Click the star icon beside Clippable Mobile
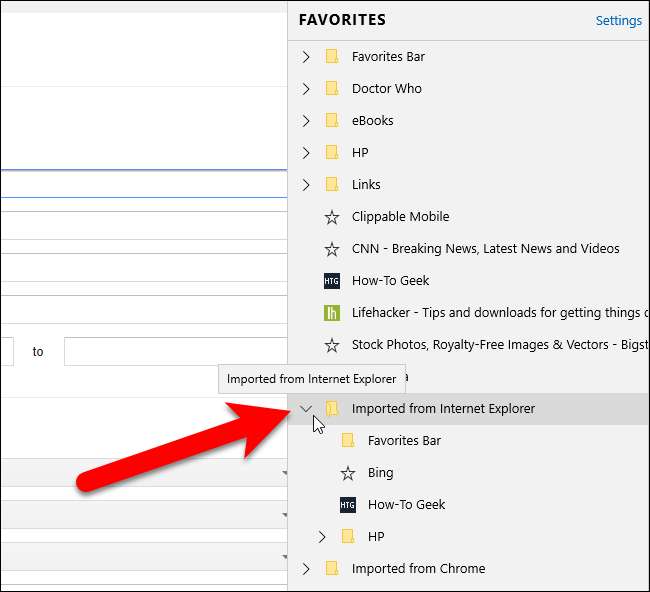 pyautogui.click(x=332, y=217)
